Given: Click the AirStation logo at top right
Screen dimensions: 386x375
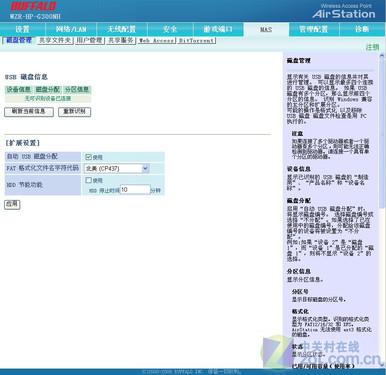Looking at the screenshot, I should pos(344,14).
